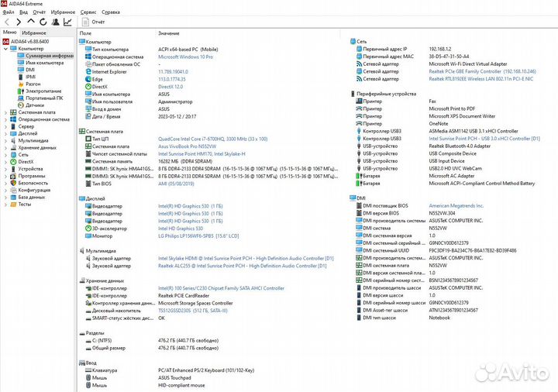Image resolution: width=558 pixels, height=392 pixels.
Task: Open the Вид menu
Action: pyautogui.click(x=23, y=12)
